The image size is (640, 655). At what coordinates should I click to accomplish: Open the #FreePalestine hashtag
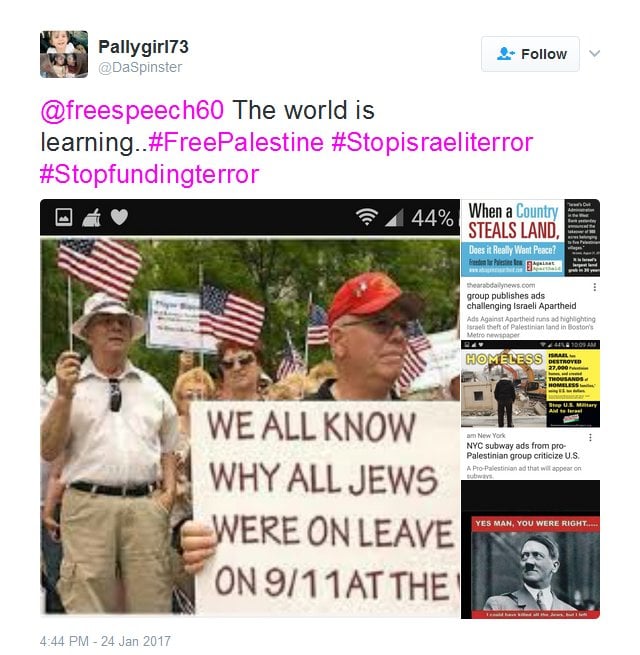(x=236, y=142)
